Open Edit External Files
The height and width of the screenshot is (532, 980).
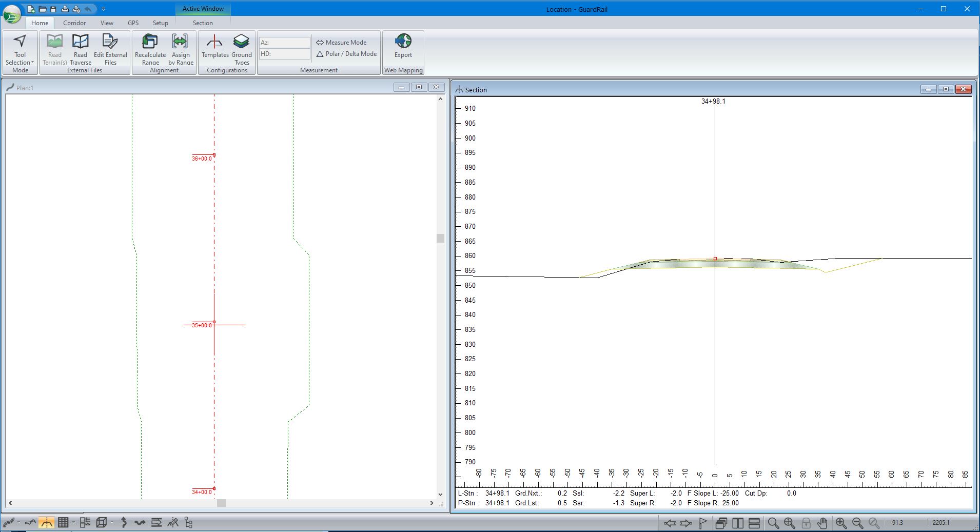(x=110, y=50)
